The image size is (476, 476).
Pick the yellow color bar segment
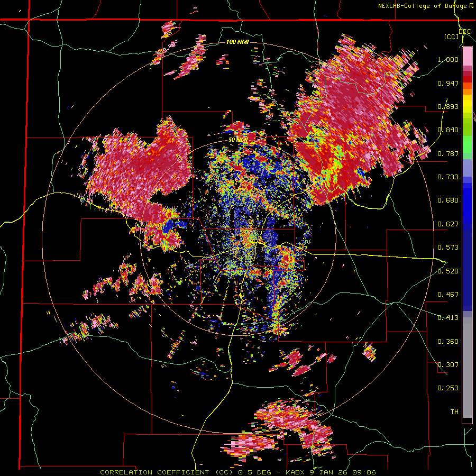[467, 104]
